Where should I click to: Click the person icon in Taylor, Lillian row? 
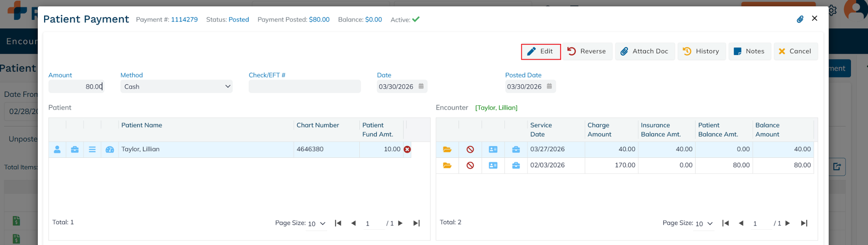[x=57, y=149]
